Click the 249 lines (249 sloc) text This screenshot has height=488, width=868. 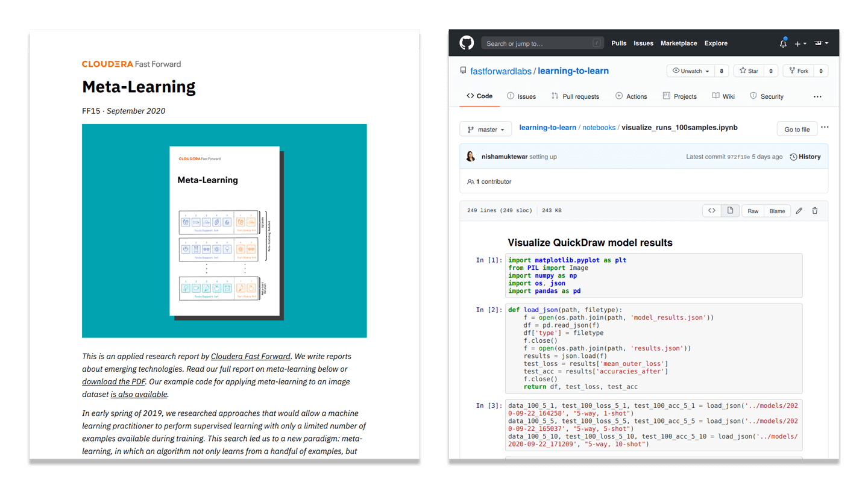point(500,211)
